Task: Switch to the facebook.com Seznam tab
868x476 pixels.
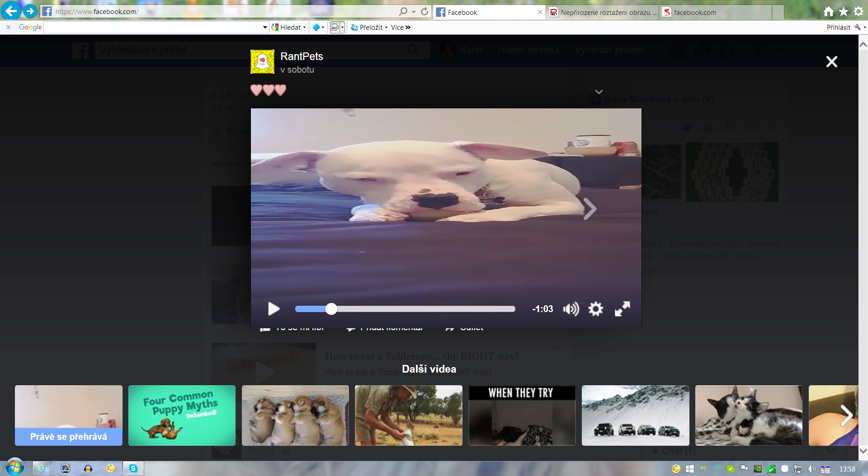Action: tap(716, 12)
